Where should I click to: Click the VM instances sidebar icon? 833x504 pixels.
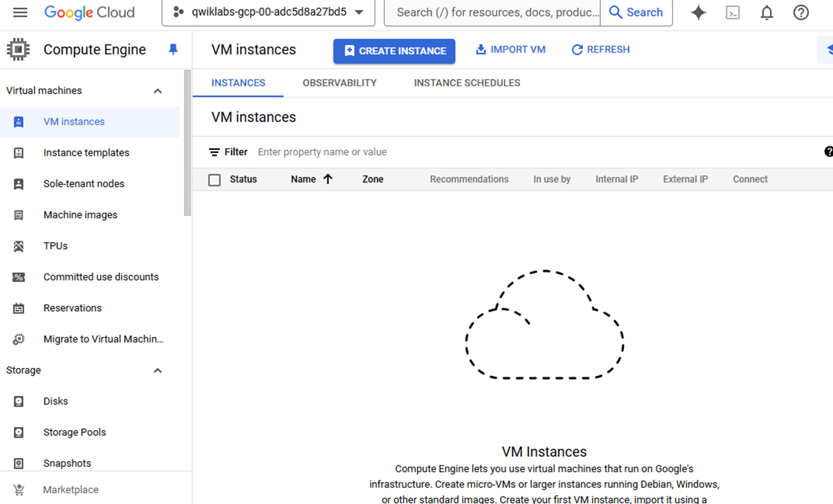(x=18, y=122)
